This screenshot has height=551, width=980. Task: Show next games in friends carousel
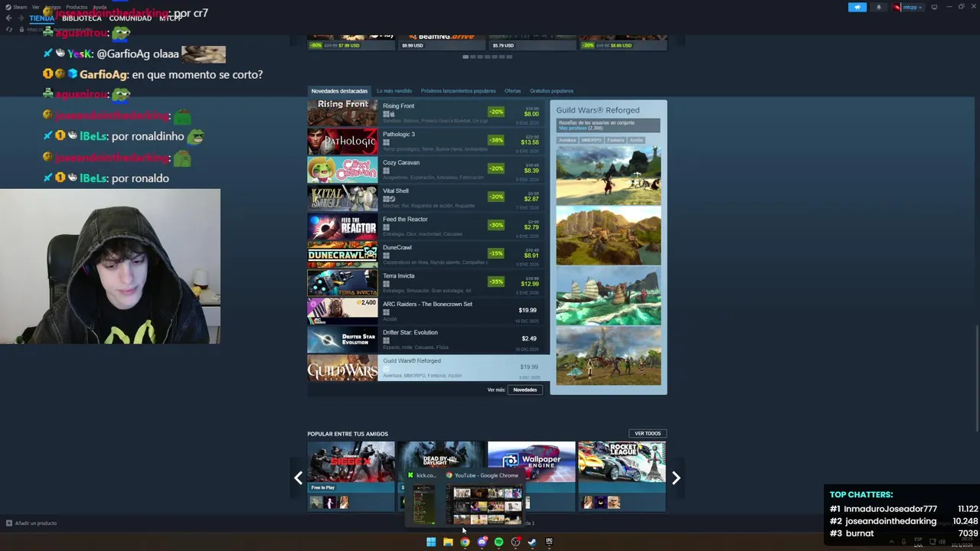pyautogui.click(x=676, y=478)
